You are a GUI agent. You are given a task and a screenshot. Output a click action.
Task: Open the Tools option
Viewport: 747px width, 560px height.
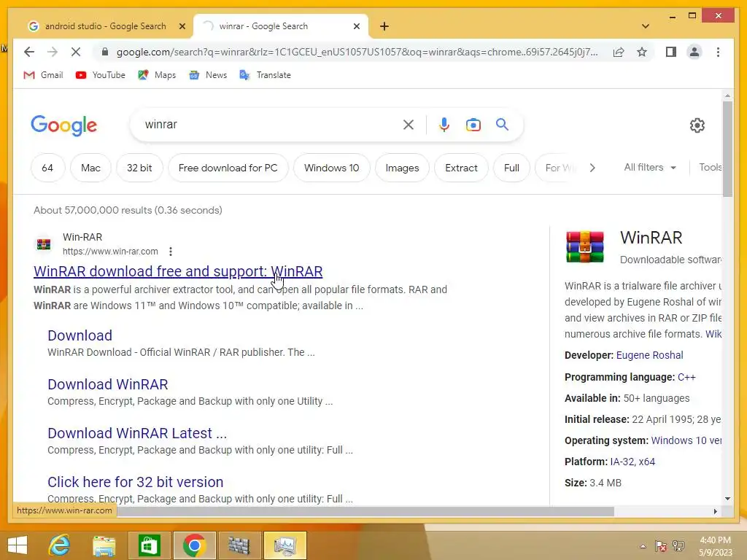click(711, 167)
